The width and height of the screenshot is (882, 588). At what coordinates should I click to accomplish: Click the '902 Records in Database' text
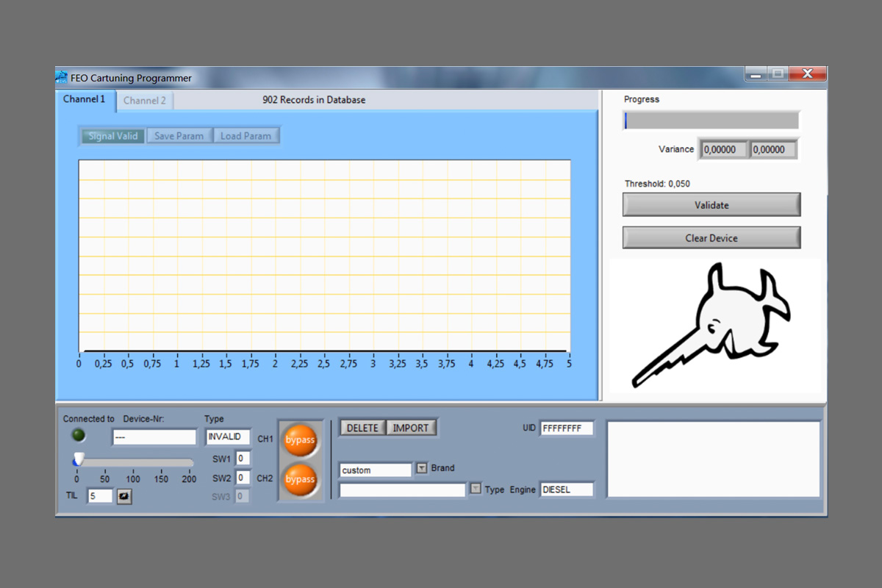pyautogui.click(x=314, y=100)
